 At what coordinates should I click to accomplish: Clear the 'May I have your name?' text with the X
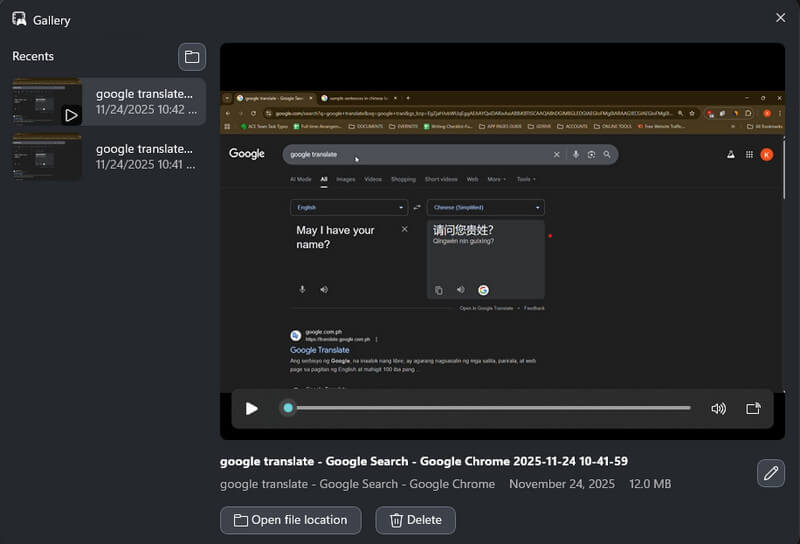[405, 229]
